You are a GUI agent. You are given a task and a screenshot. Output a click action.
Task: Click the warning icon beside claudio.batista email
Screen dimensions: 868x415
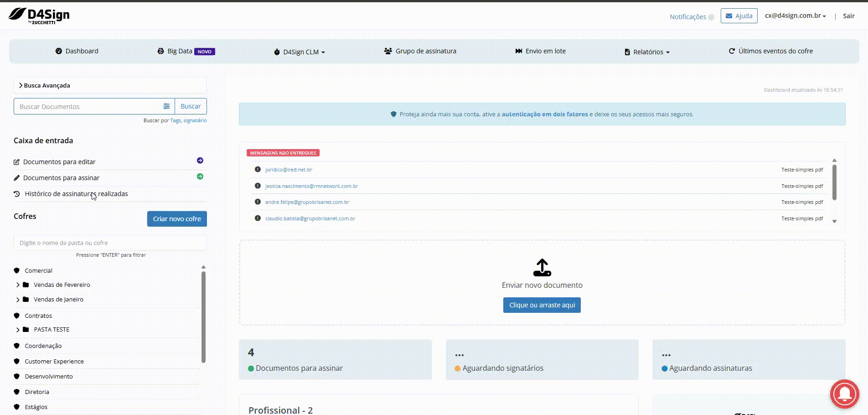click(258, 218)
